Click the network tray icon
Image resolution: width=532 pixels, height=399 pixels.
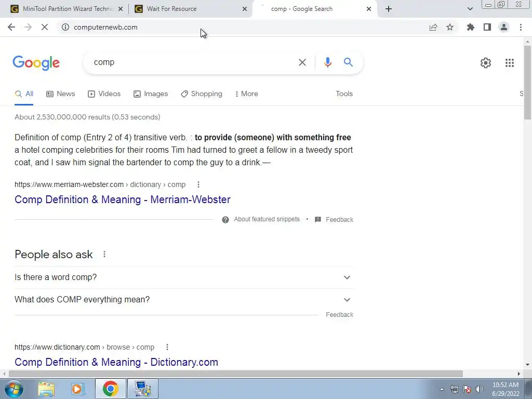[454, 389]
